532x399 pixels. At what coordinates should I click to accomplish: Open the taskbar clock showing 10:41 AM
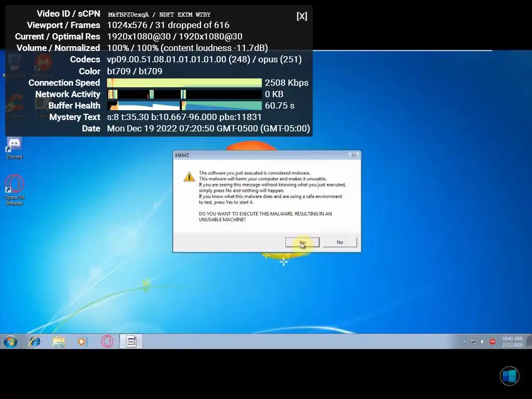click(512, 342)
